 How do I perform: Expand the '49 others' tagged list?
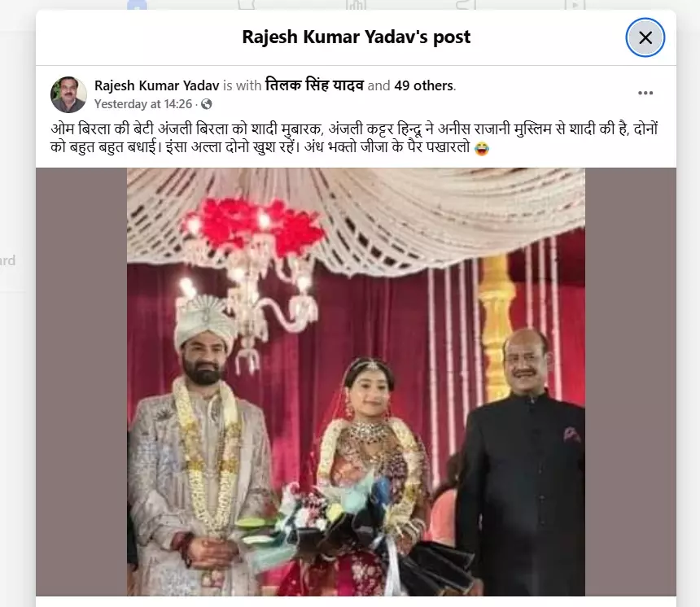[424, 85]
